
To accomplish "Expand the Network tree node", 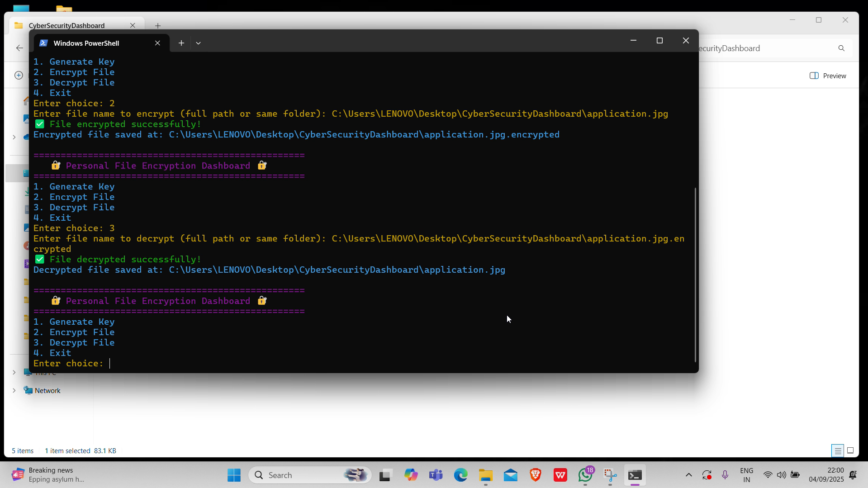I will (x=14, y=390).
